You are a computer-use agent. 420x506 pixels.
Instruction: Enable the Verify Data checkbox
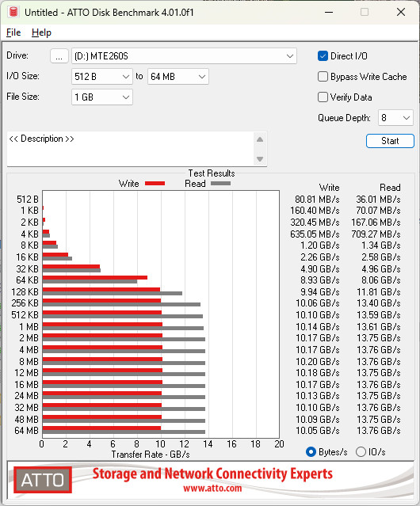323,97
